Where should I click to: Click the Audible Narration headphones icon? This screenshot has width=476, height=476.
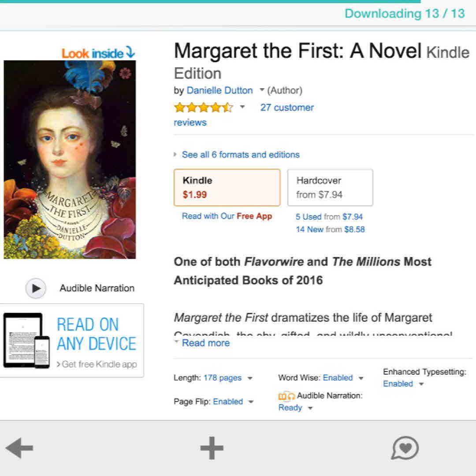click(x=286, y=396)
